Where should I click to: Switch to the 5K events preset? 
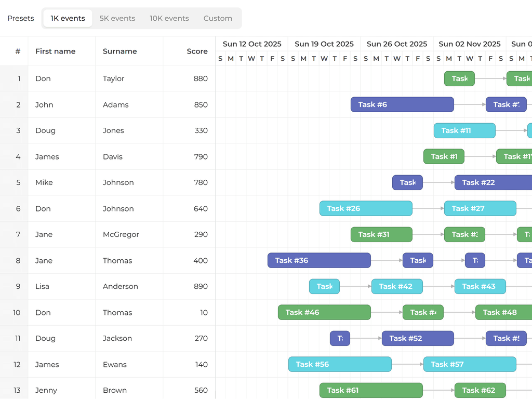pyautogui.click(x=117, y=18)
